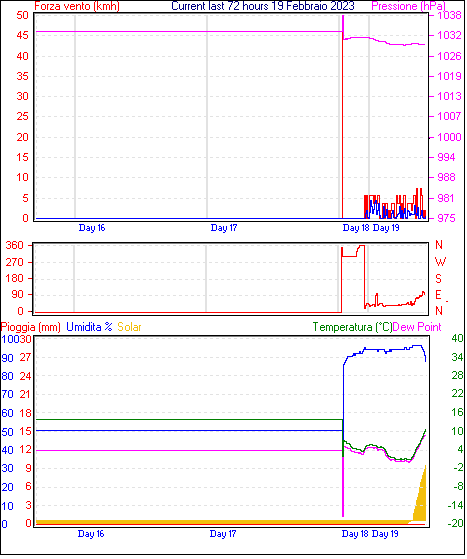The image size is (467, 559).
Task: Click the 60 value on humidity axis
Action: (x=7, y=413)
